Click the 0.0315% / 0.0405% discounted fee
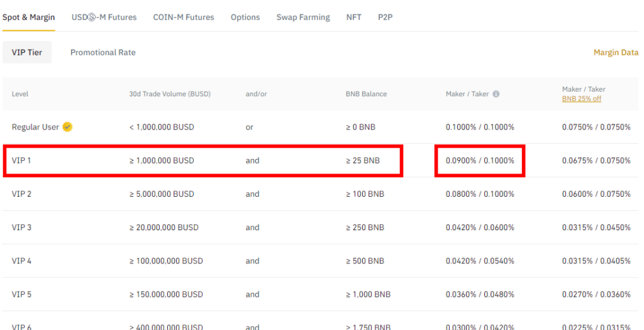This screenshot has height=330, width=644. coord(596,261)
